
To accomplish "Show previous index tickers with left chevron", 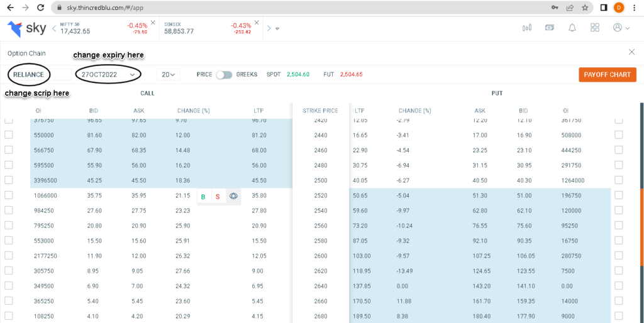I will (54, 28).
